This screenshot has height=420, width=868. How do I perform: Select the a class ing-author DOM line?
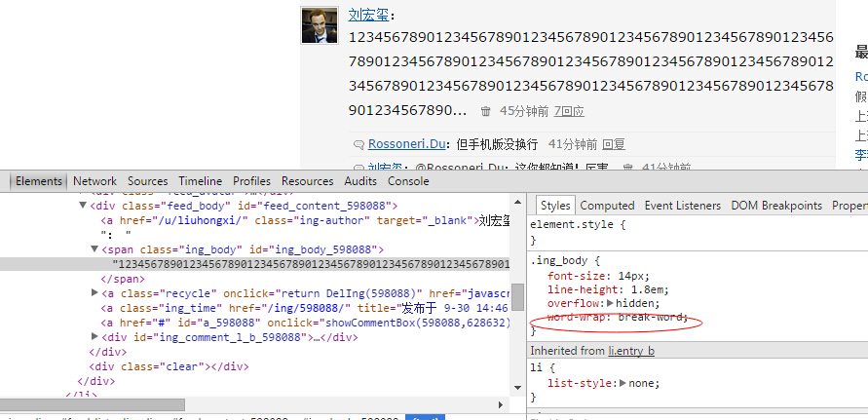(305, 220)
